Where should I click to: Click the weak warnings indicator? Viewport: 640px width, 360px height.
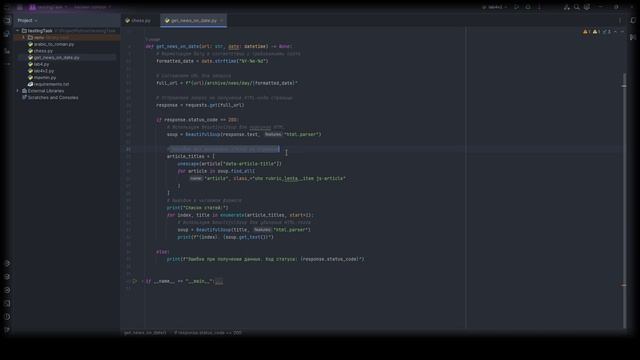[597, 31]
